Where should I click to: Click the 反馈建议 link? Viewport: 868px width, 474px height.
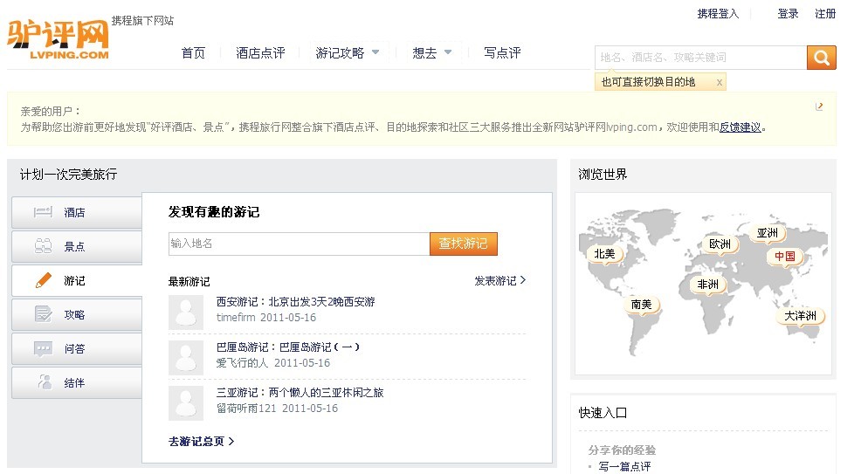(741, 127)
